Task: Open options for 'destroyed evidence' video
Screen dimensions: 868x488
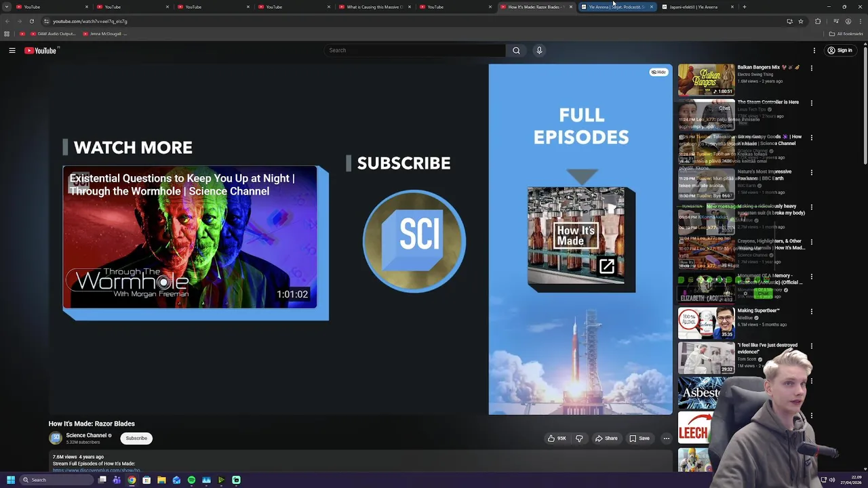Action: coord(811,346)
